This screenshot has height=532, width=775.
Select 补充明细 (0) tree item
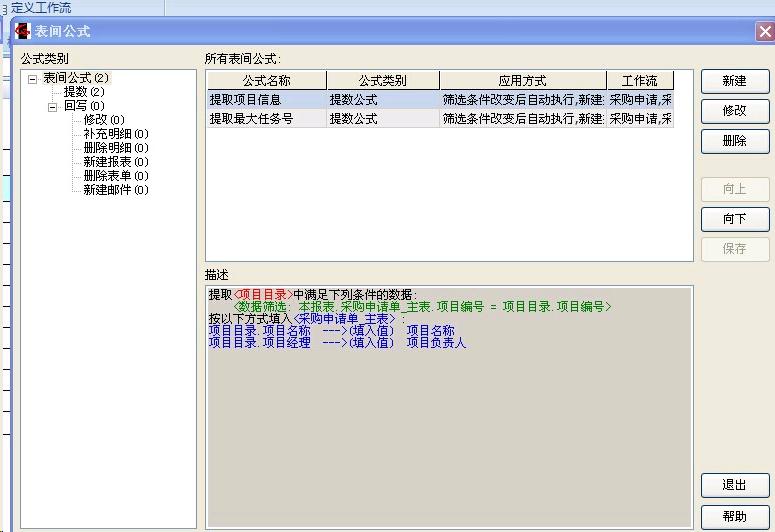coord(116,134)
